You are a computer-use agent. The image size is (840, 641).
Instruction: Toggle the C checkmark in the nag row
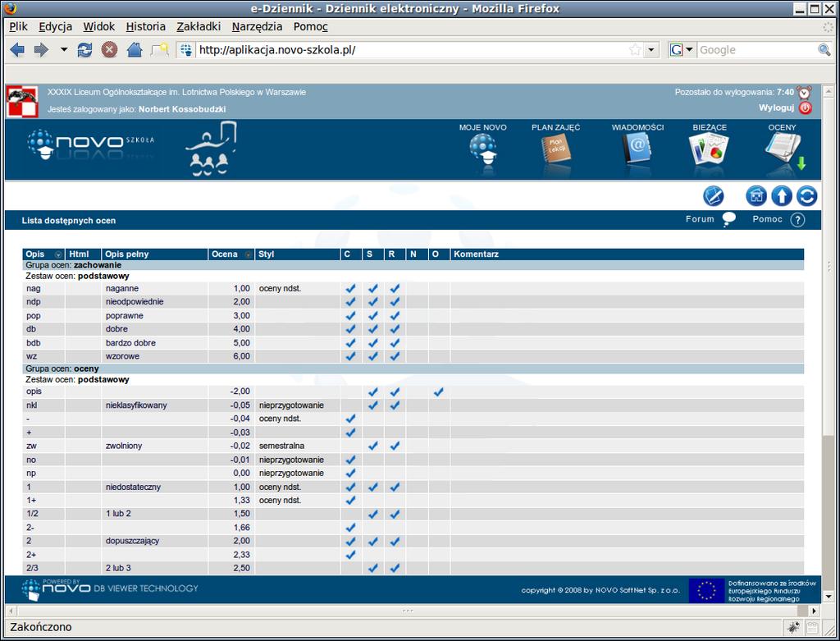point(350,288)
